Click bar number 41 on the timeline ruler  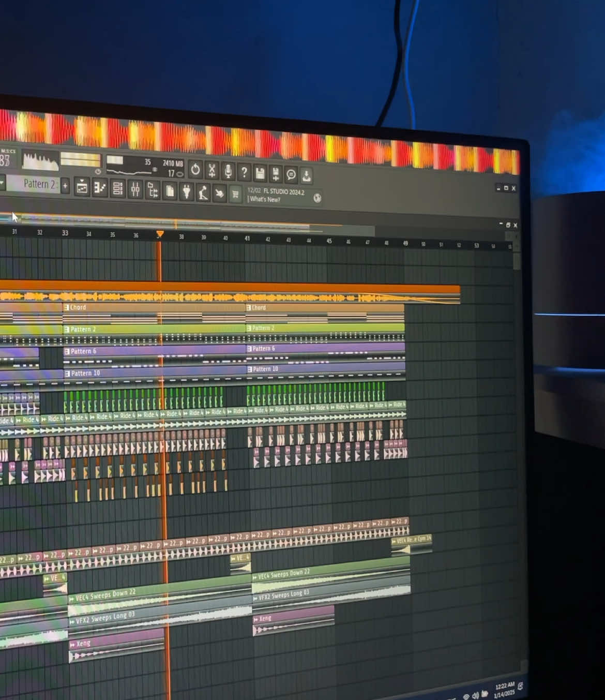(x=247, y=239)
